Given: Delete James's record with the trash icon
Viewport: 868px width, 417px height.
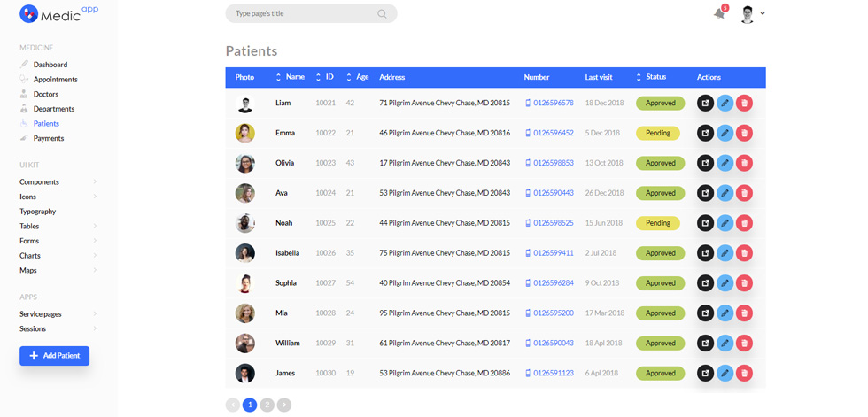Looking at the screenshot, I should 745,373.
